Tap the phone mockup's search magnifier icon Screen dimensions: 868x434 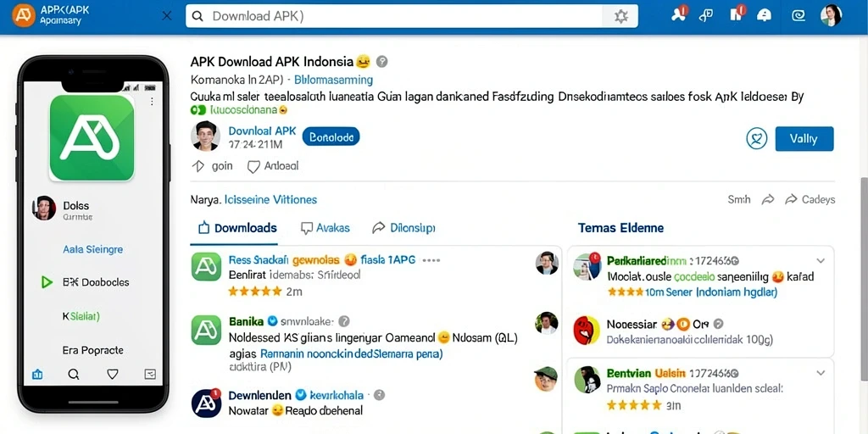(x=74, y=375)
